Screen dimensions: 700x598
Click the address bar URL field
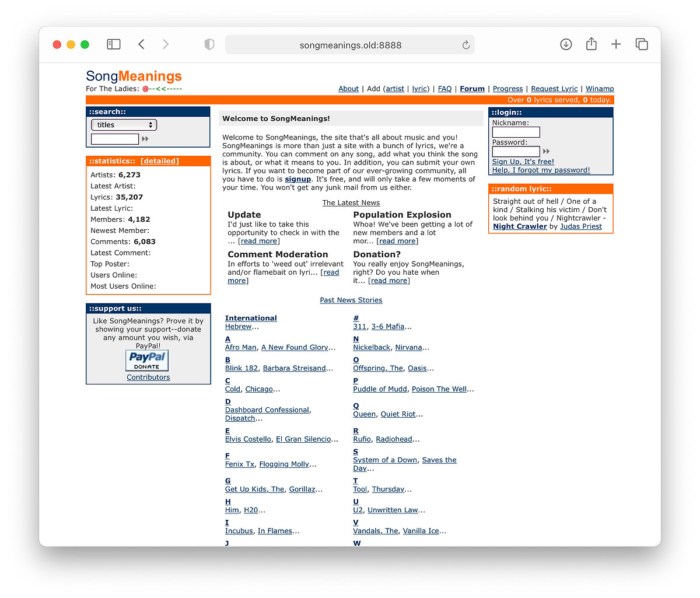(350, 45)
